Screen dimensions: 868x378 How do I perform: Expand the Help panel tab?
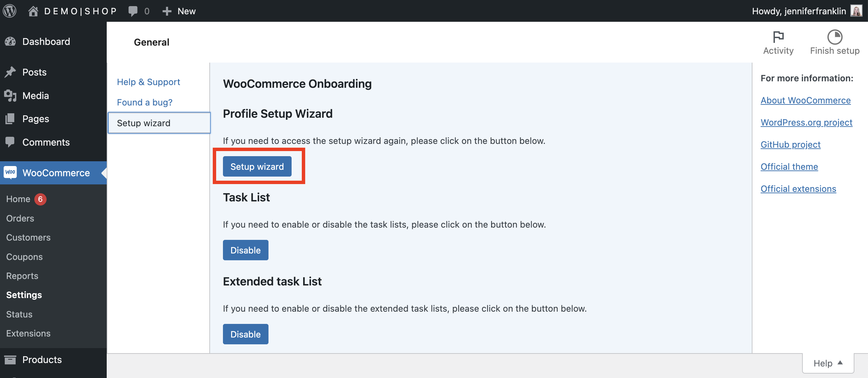point(828,363)
